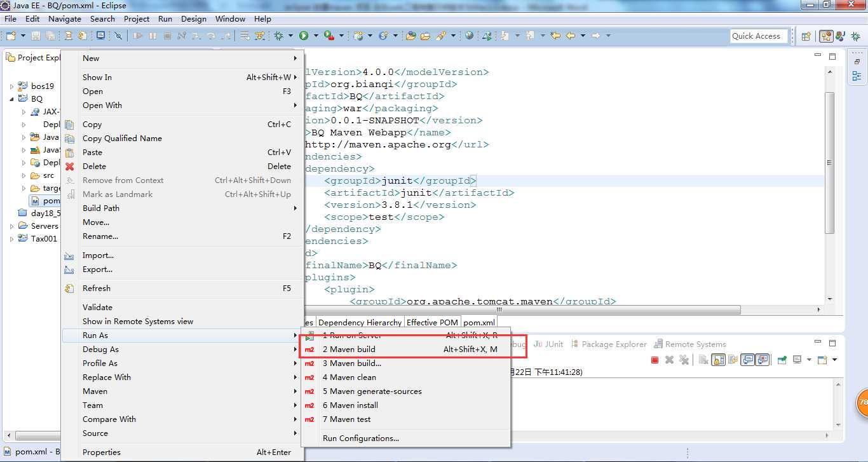Select the day18_5 project in explorer
868x462 pixels.
click(x=39, y=214)
